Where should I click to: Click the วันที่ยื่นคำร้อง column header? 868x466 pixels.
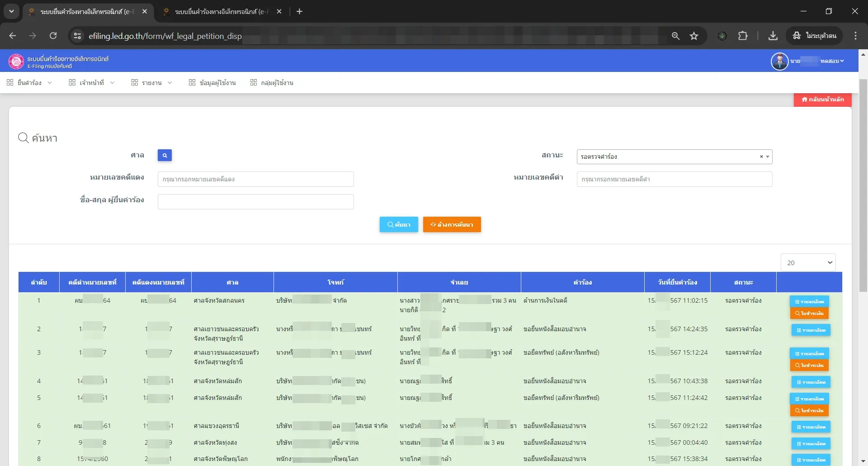(x=678, y=282)
